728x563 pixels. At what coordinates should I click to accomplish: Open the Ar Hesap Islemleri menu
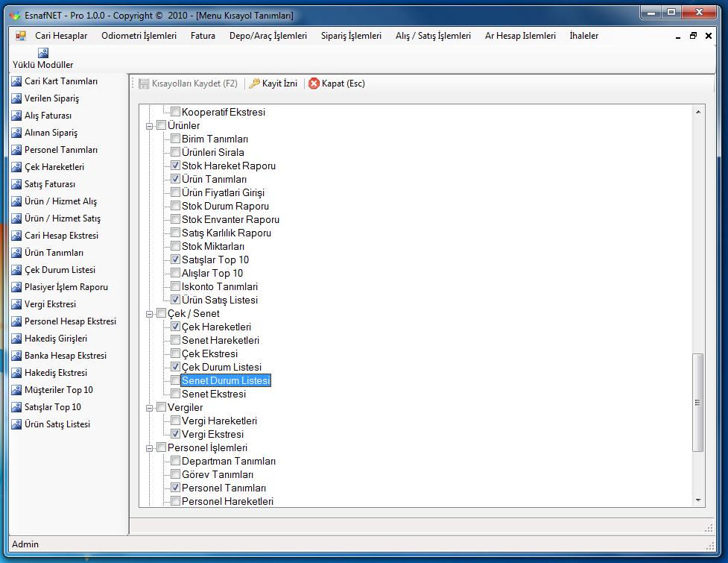[x=520, y=36]
